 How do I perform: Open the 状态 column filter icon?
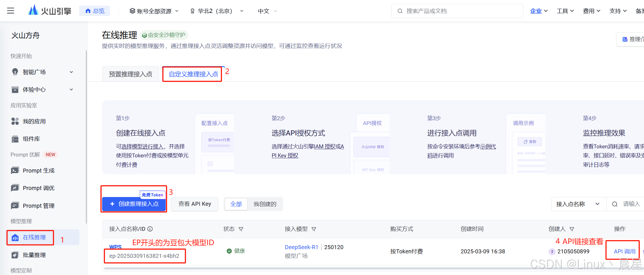[x=241, y=229]
